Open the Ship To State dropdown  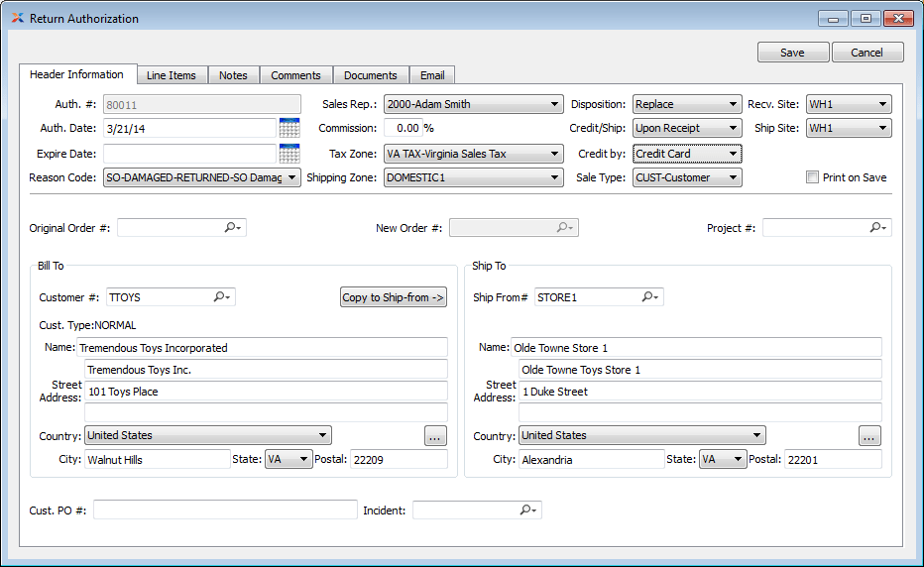pos(723,459)
